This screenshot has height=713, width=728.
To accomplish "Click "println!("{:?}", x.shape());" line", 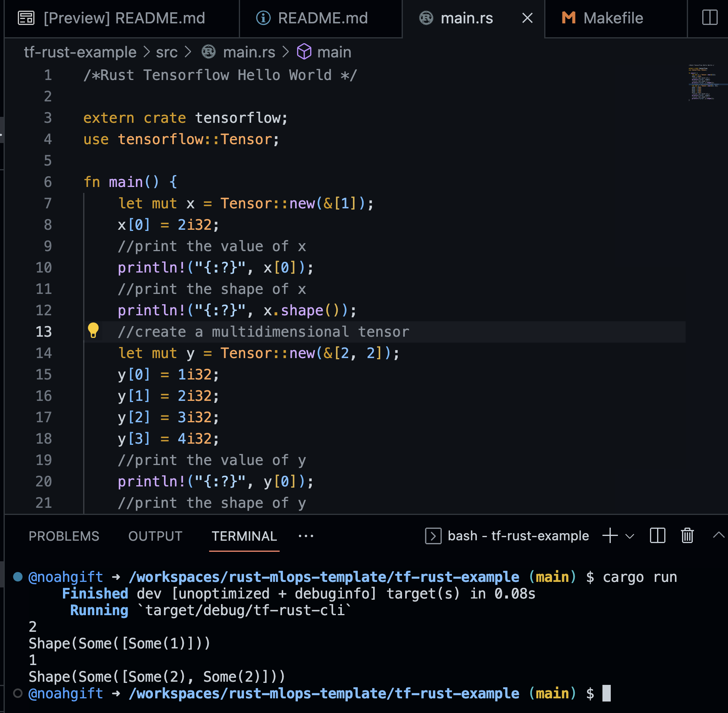I will pos(237,311).
